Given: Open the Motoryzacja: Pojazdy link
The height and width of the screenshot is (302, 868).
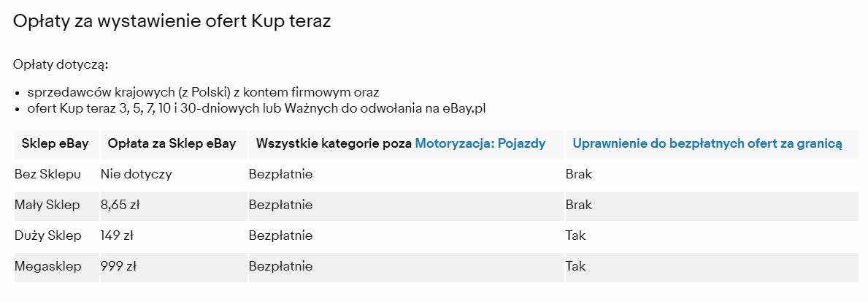Looking at the screenshot, I should click(480, 144).
